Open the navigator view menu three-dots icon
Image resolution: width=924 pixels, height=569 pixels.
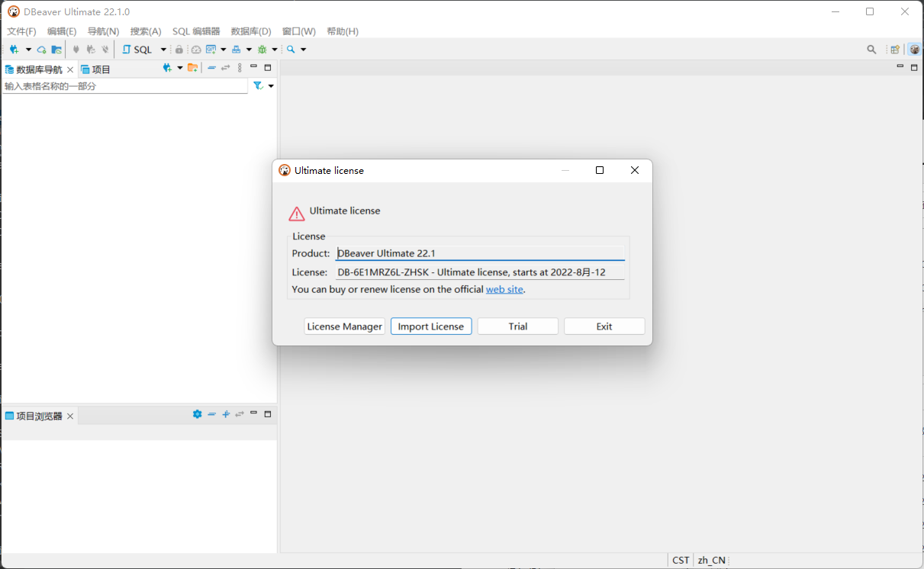tap(240, 68)
